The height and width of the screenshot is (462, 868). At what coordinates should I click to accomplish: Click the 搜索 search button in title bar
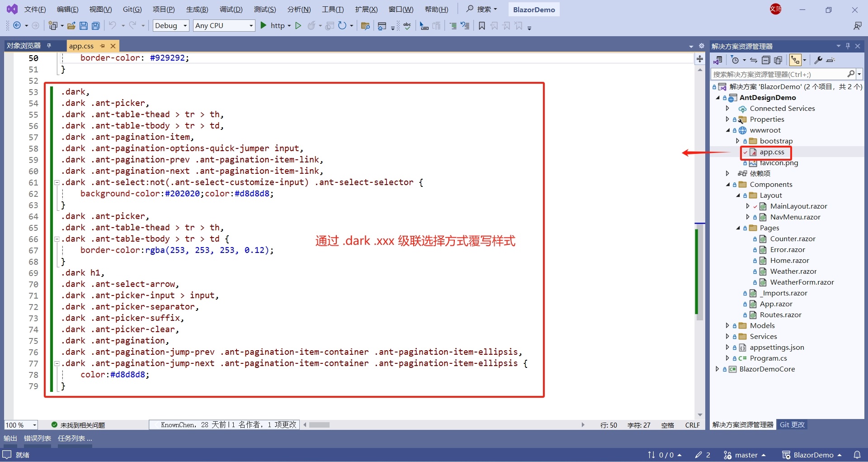pos(482,9)
